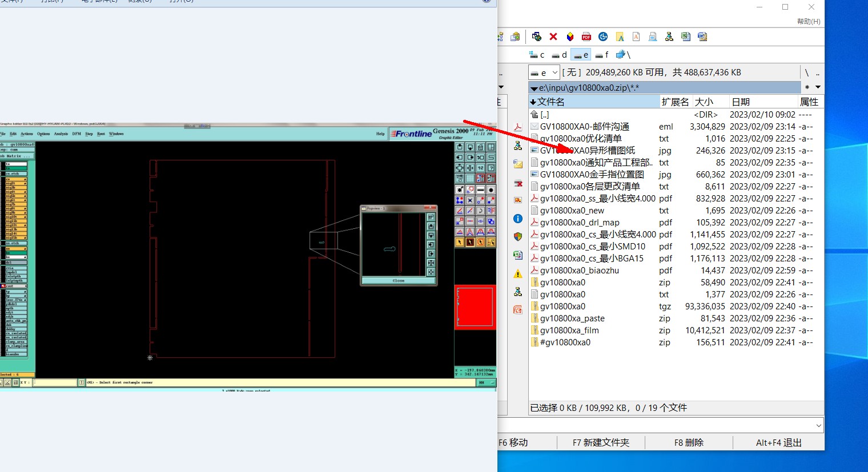The width and height of the screenshot is (868, 472).
Task: Click the red board overview thumbnail
Action: [x=475, y=307]
